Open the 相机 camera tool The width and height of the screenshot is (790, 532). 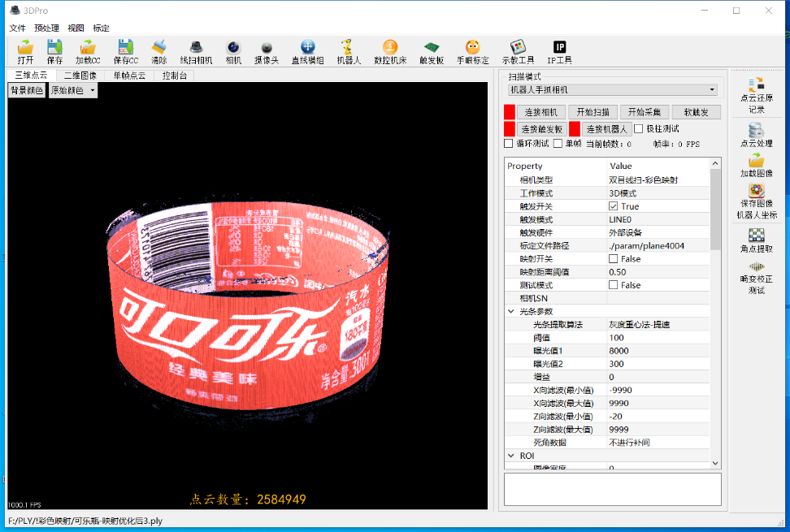(233, 52)
